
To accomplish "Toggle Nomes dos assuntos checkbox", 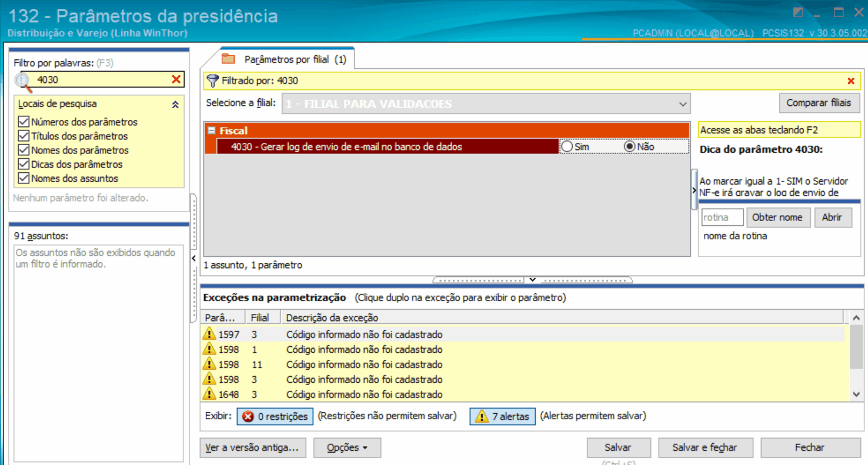I will click(x=24, y=178).
